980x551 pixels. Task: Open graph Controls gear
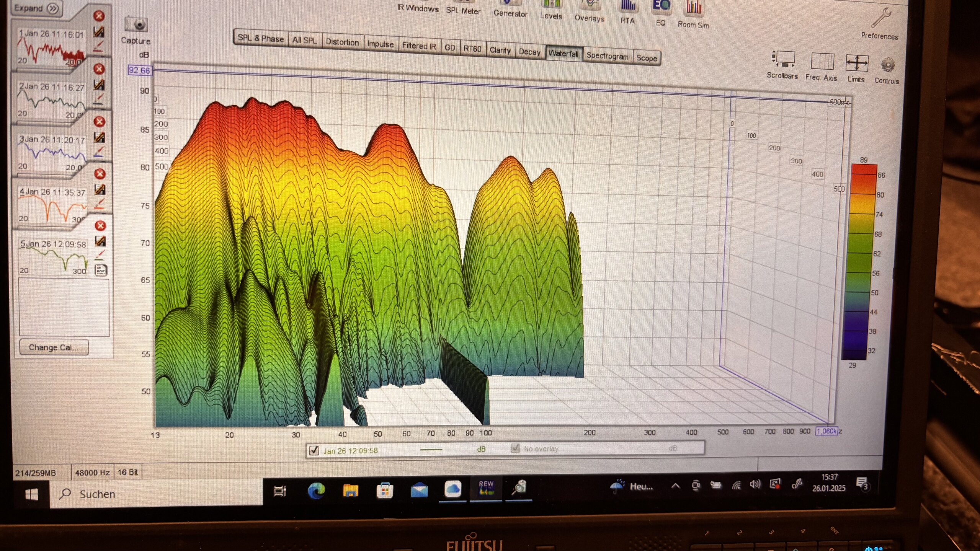click(888, 65)
